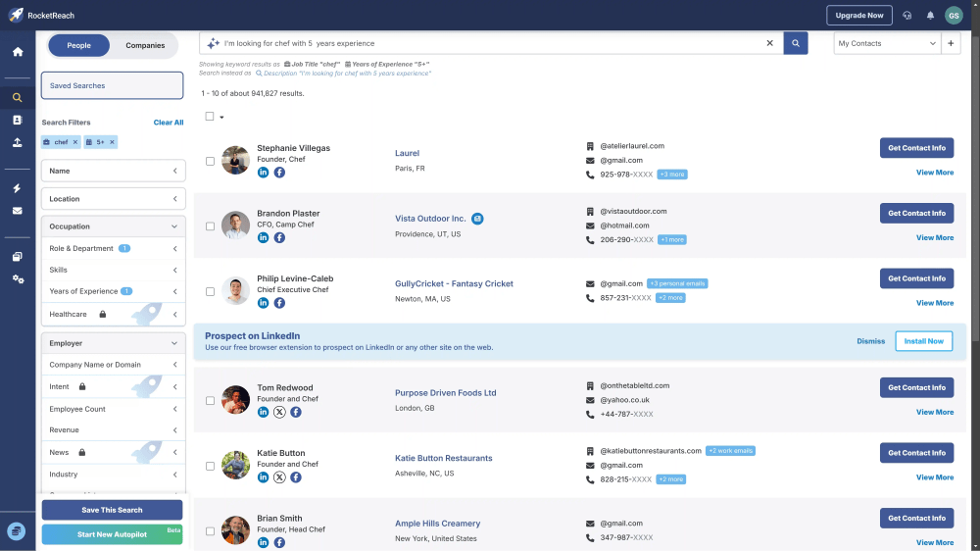Click Start New Autopilot button

click(112, 534)
